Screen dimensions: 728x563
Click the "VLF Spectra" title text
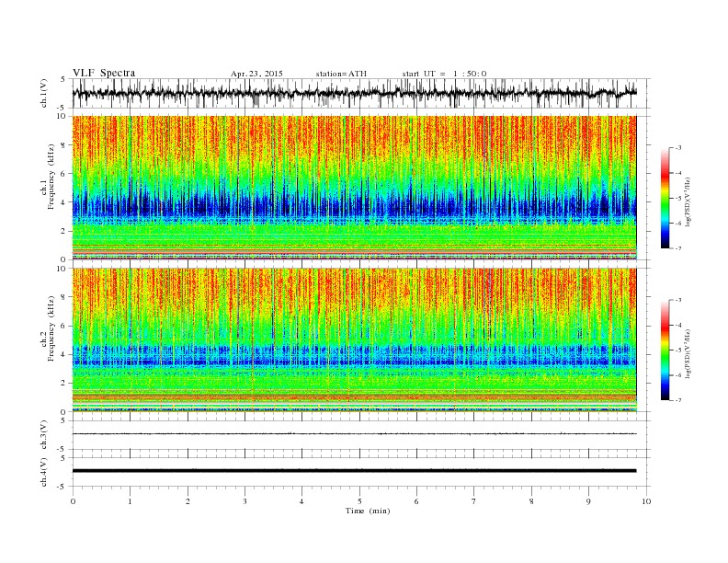pyautogui.click(x=104, y=73)
